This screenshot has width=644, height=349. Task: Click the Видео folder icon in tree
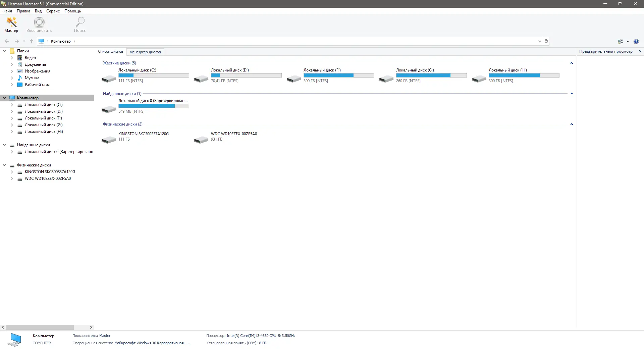point(20,58)
